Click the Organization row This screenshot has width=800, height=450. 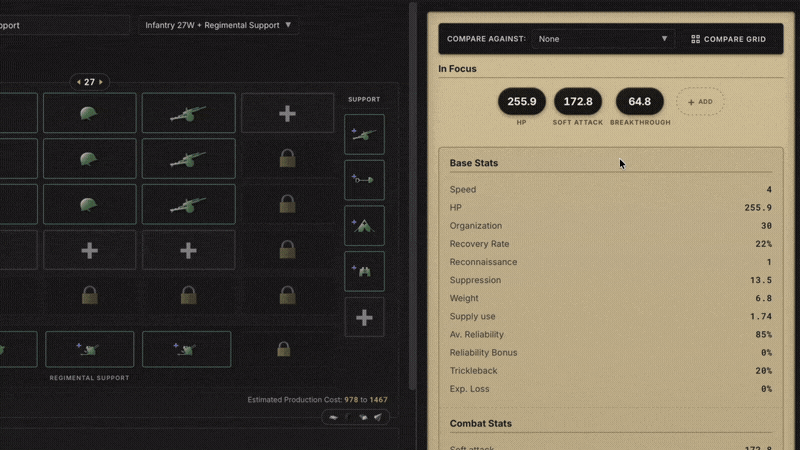click(611, 226)
